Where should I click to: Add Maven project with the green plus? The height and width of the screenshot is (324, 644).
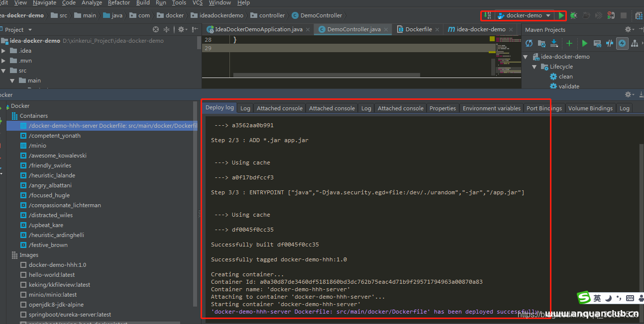569,44
